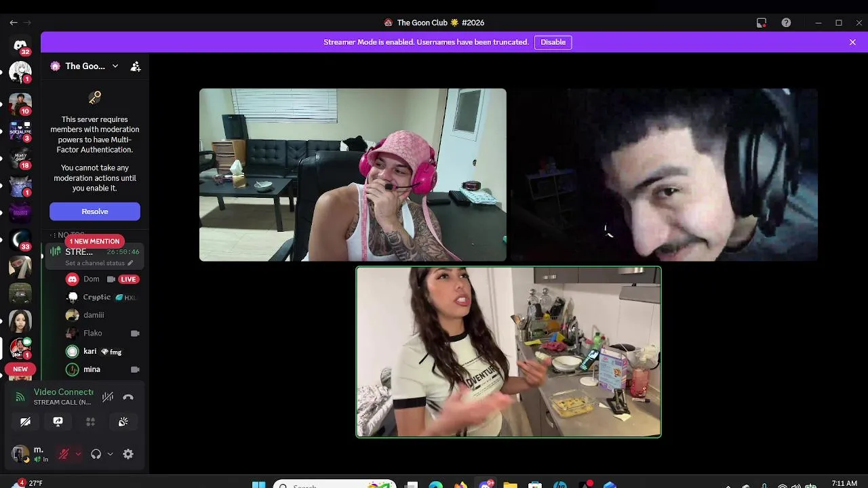
Task: Open the Money Gang server icon
Action: tap(20, 159)
